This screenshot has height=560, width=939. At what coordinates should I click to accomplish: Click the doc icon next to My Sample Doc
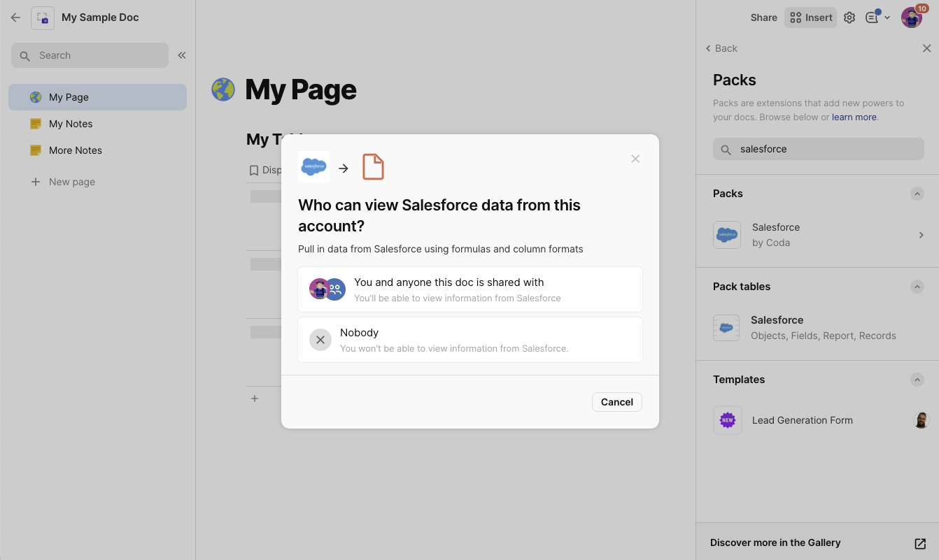pos(43,17)
